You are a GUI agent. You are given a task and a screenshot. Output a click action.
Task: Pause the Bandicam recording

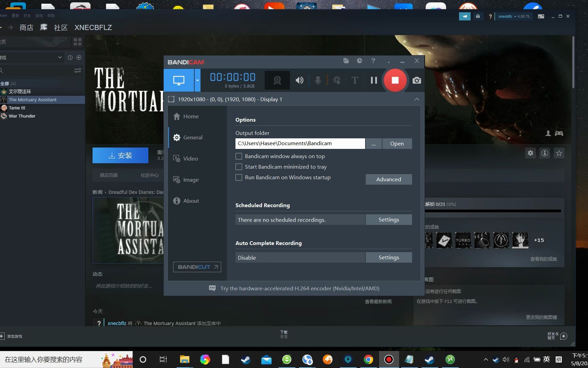point(374,80)
